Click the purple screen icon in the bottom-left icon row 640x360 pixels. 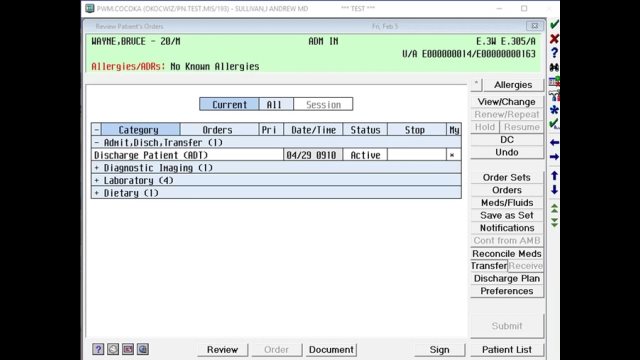(x=128, y=349)
